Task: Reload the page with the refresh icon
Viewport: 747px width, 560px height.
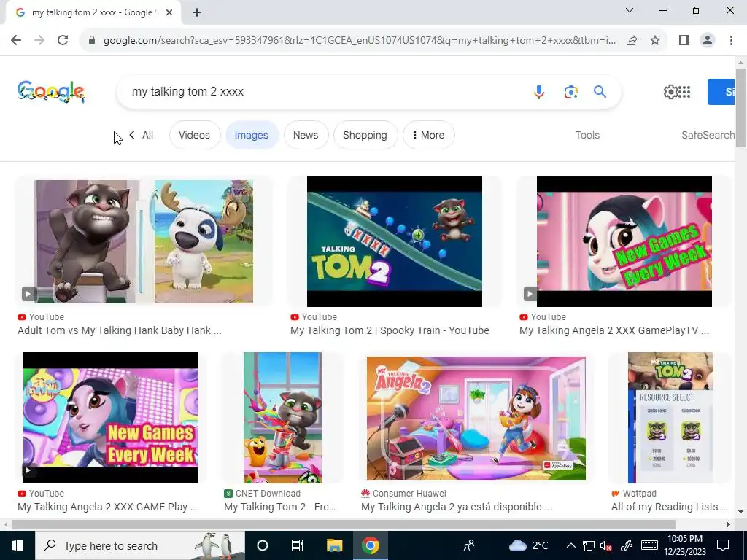Action: (63, 40)
